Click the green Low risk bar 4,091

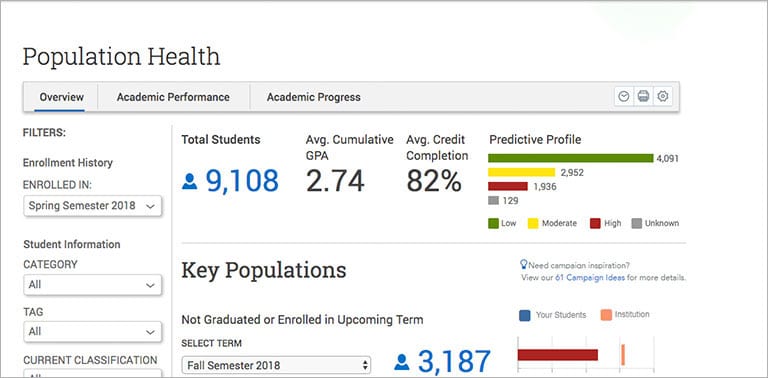[x=571, y=158]
